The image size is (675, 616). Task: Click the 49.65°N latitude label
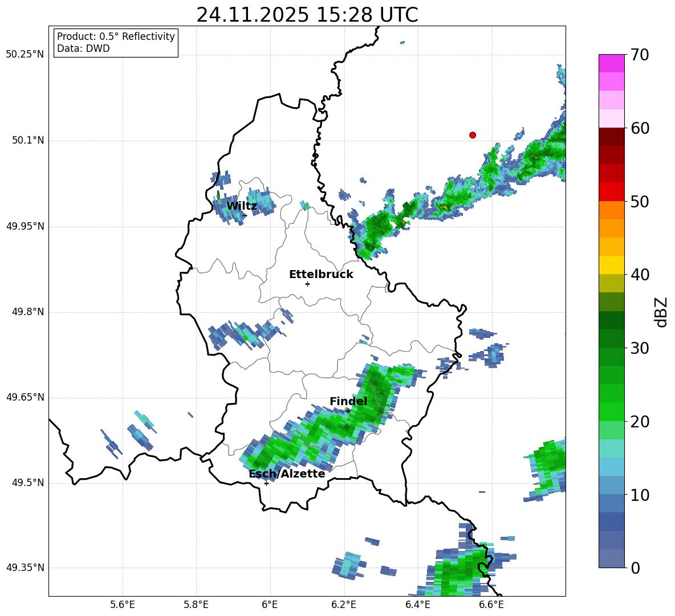25,397
